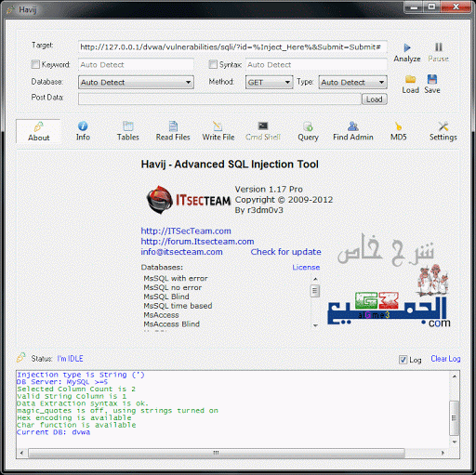Click log pane horizontal scrollbar thumb

tap(217, 453)
